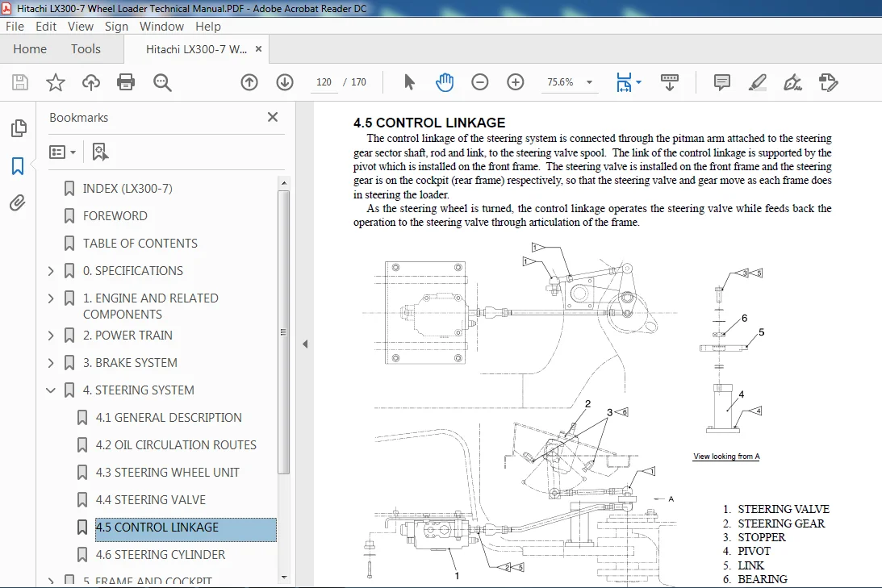Viewport: 882px width, 588px height.
Task: Print the document with printer icon
Action: (126, 82)
